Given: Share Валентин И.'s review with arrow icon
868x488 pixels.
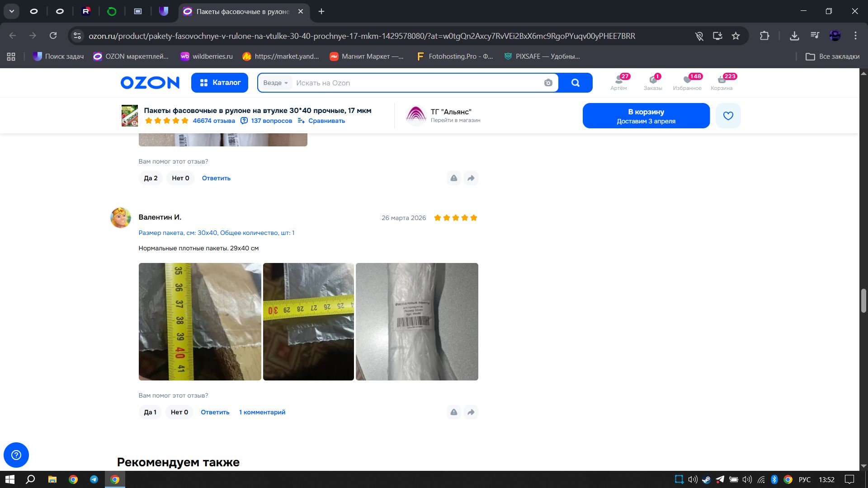Looking at the screenshot, I should click(x=471, y=412).
